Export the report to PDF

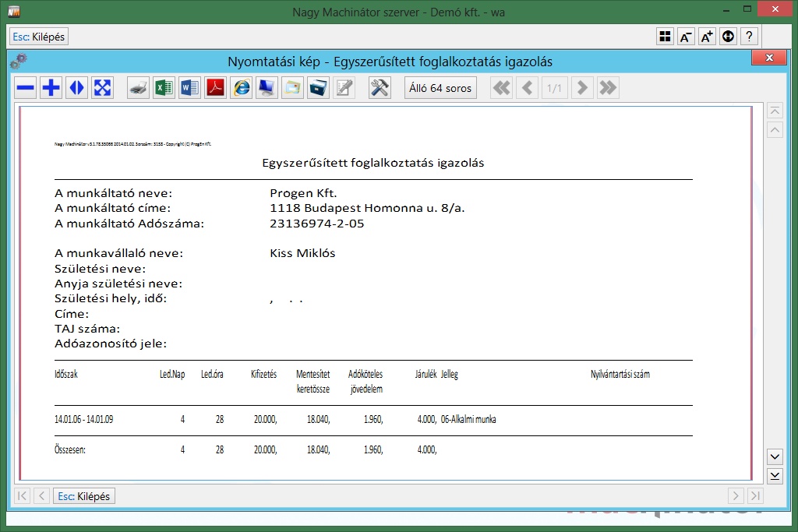215,88
